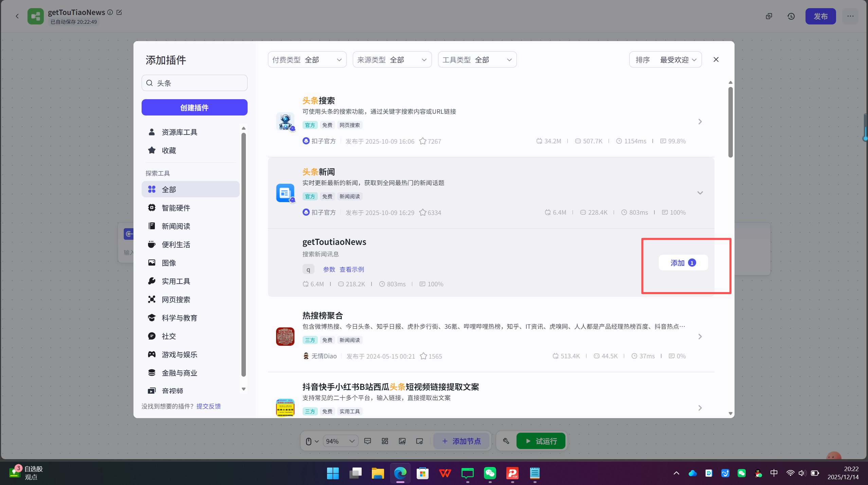Click the 创建插件 button
Screen dimensions: 868x485
(194, 107)
